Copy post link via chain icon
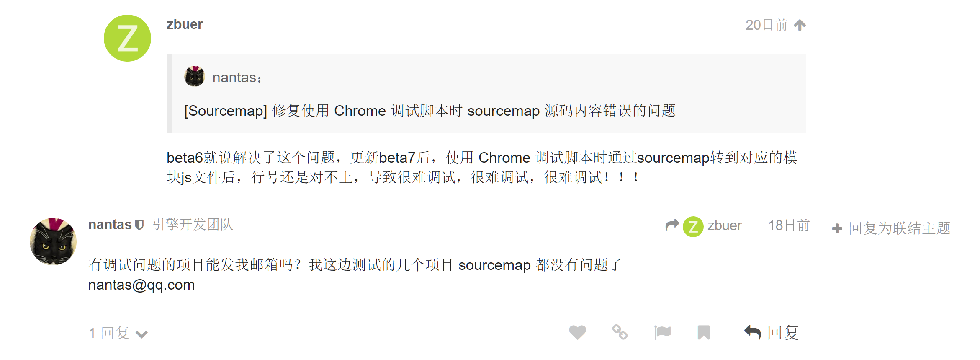980x360 pixels. tap(620, 332)
